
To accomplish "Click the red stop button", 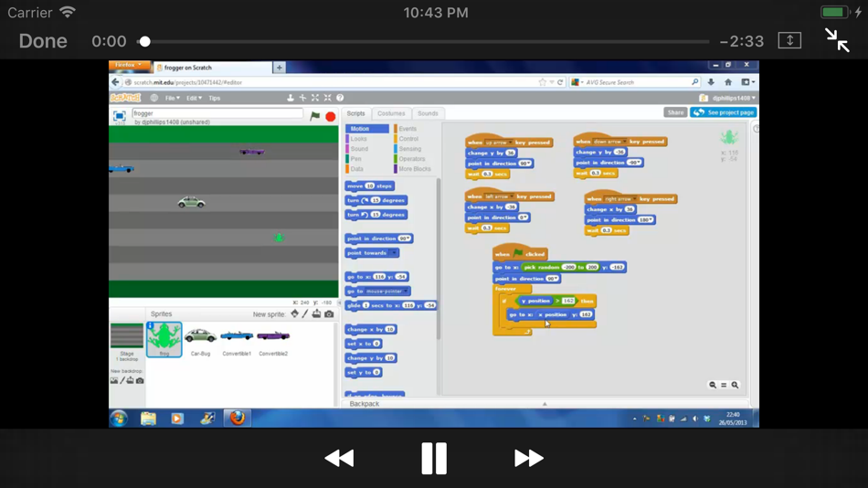I will click(x=331, y=116).
